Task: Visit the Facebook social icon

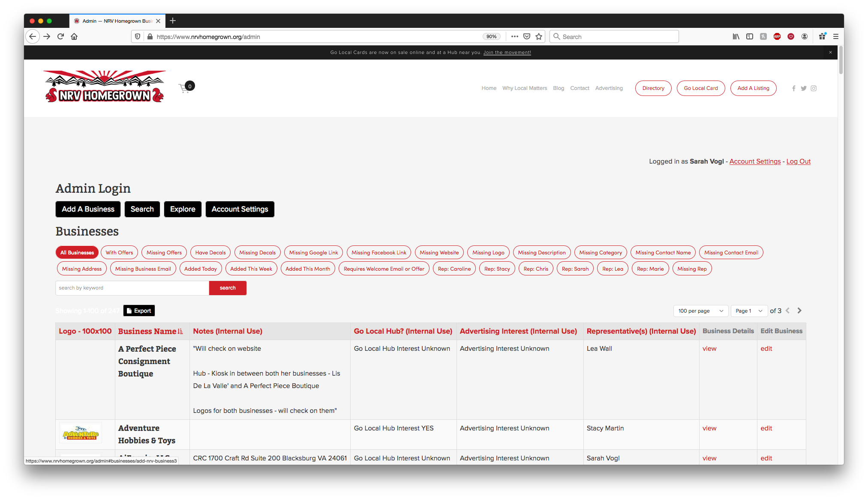Action: (794, 88)
